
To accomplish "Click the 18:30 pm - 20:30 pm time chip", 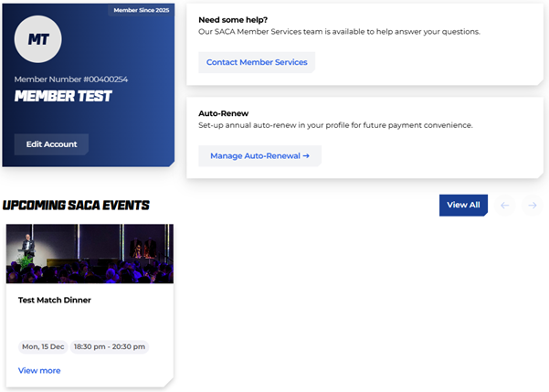I will (109, 347).
